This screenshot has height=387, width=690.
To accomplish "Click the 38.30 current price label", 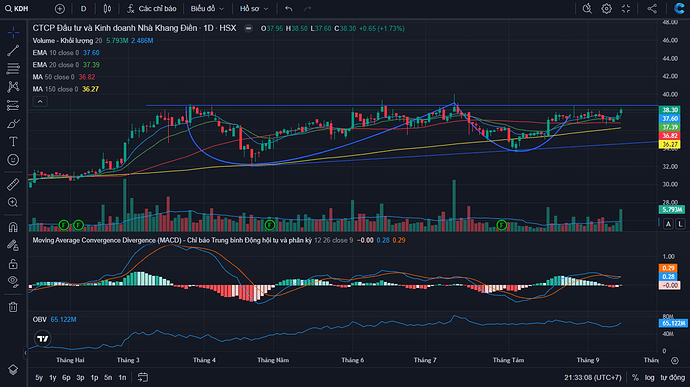I will 670,110.
